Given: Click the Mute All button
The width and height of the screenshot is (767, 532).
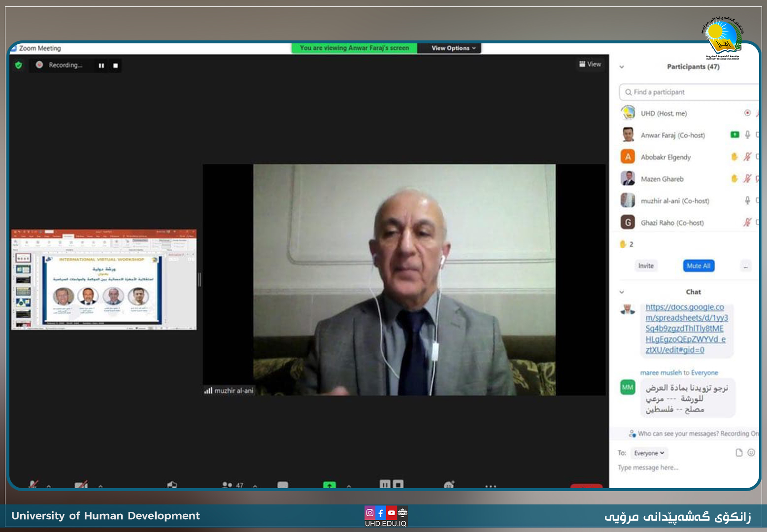Looking at the screenshot, I should coord(699,266).
